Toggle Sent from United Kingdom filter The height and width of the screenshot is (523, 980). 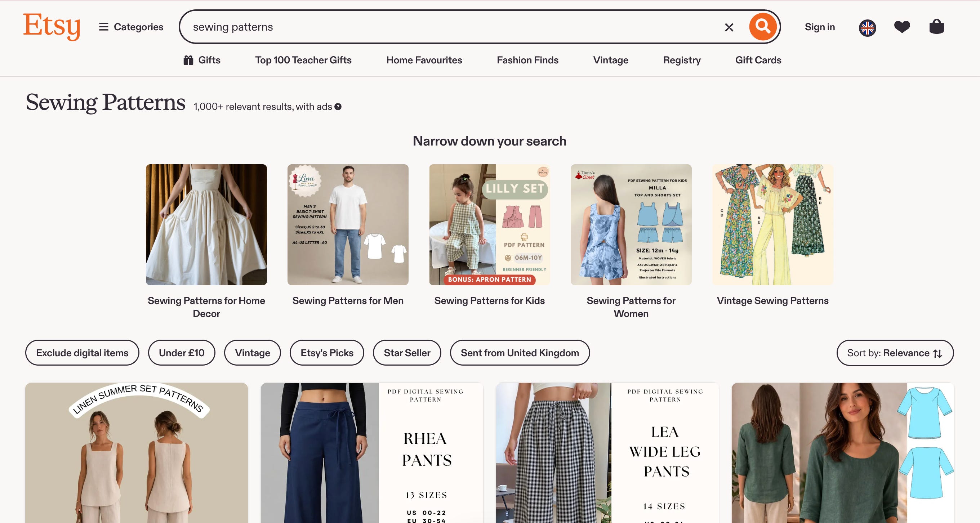click(x=520, y=353)
